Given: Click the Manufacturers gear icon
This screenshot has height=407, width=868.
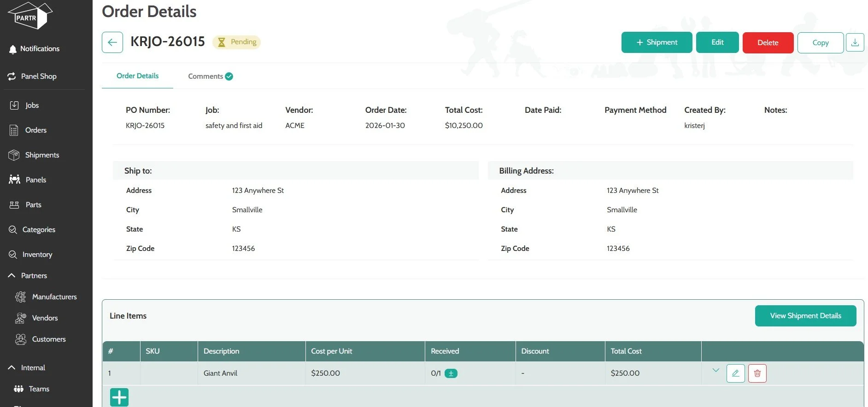Looking at the screenshot, I should (x=20, y=297).
